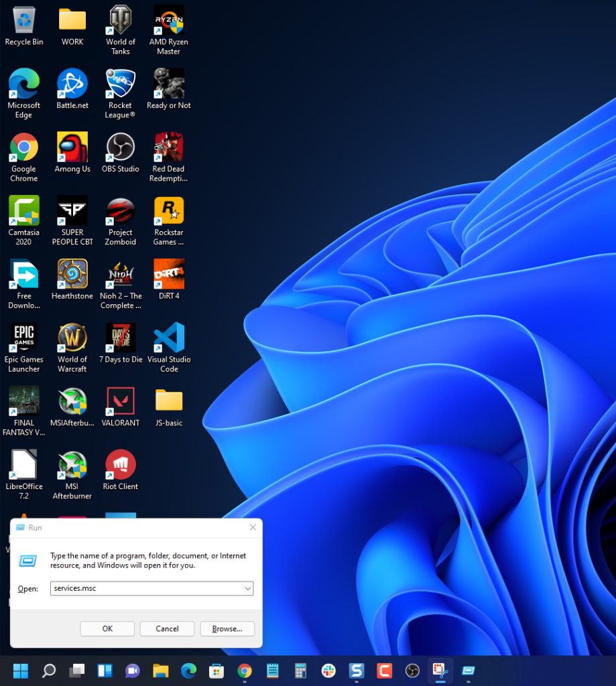This screenshot has width=616, height=686.
Task: Cancel the Run dialog
Action: [168, 628]
